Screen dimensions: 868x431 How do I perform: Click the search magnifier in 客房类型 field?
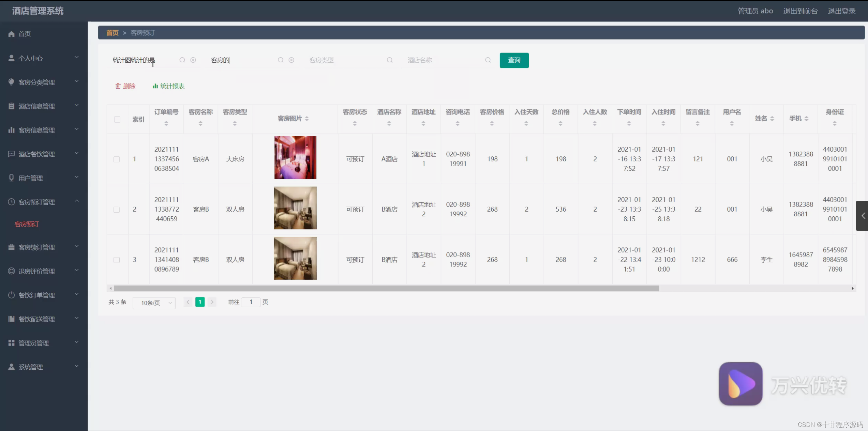389,60
